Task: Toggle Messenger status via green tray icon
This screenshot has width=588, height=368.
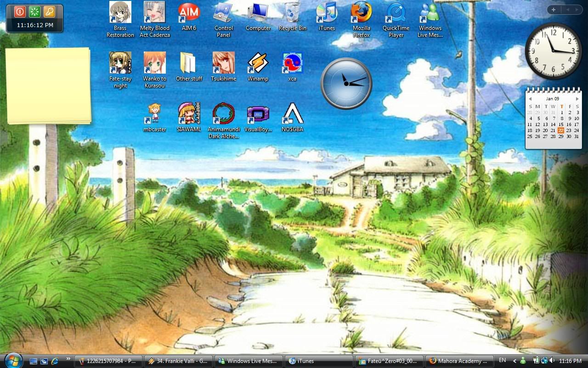Action: click(x=523, y=361)
